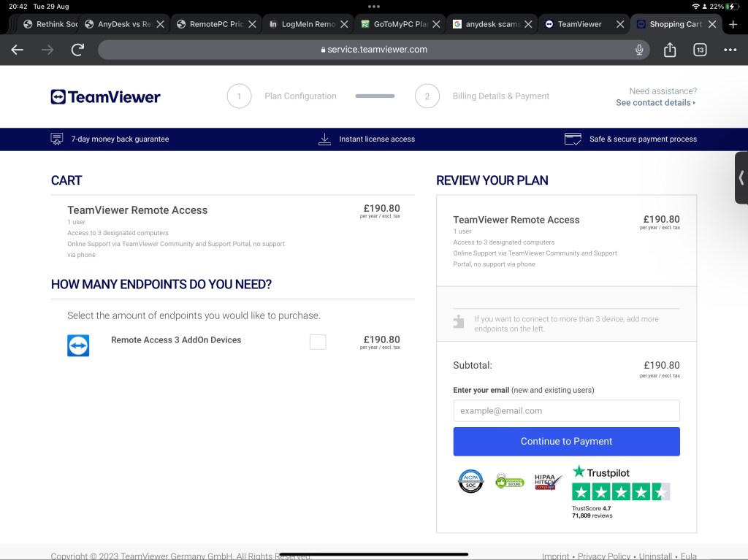
Task: Close the GoToMyPC Plan tab
Action: (436, 24)
